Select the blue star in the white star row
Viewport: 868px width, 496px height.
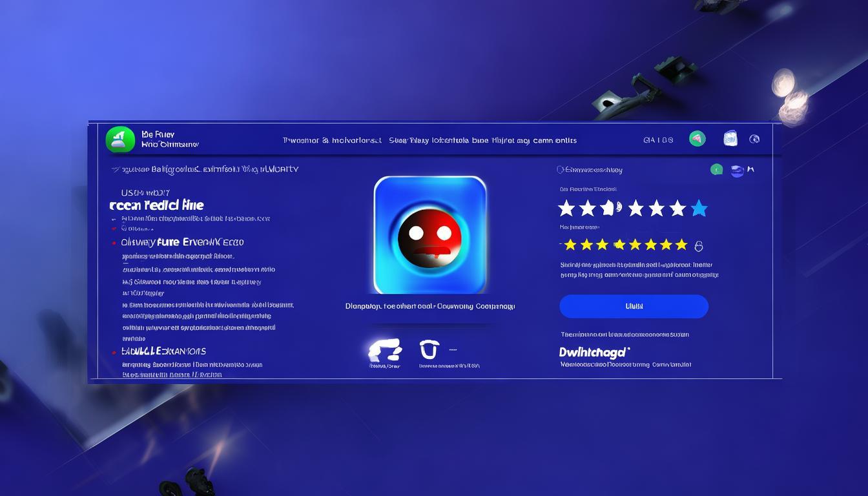click(699, 208)
